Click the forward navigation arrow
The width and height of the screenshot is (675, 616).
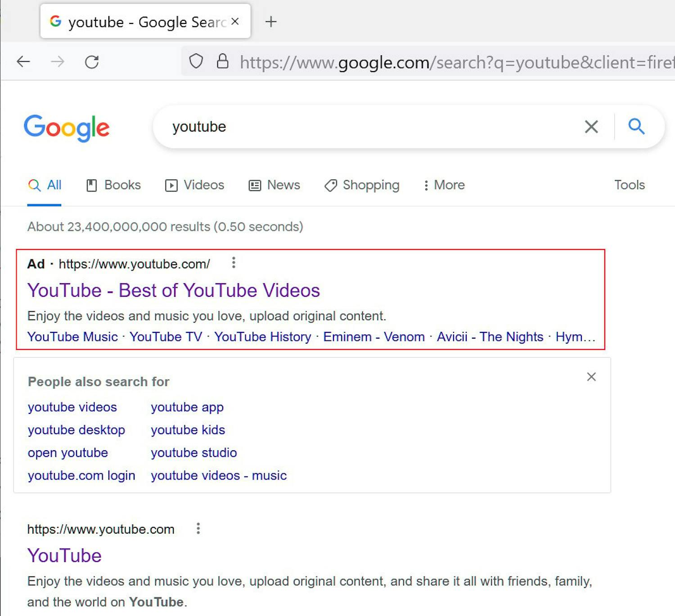[58, 62]
